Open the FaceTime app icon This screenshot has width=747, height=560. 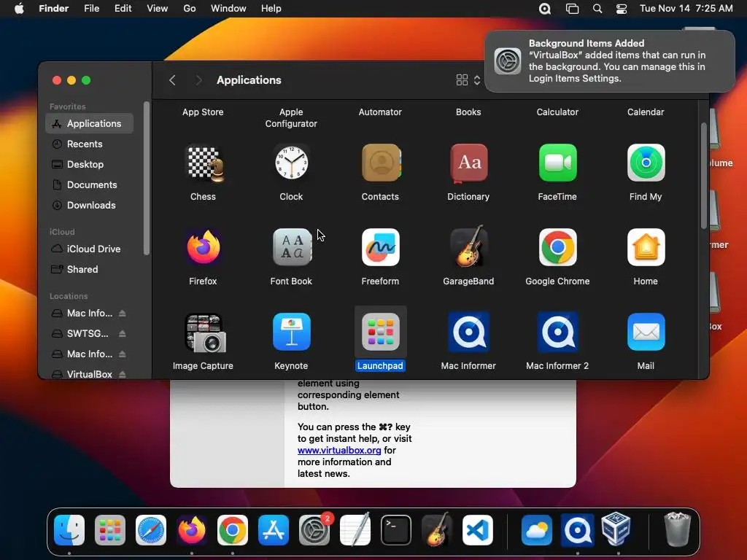(557, 163)
